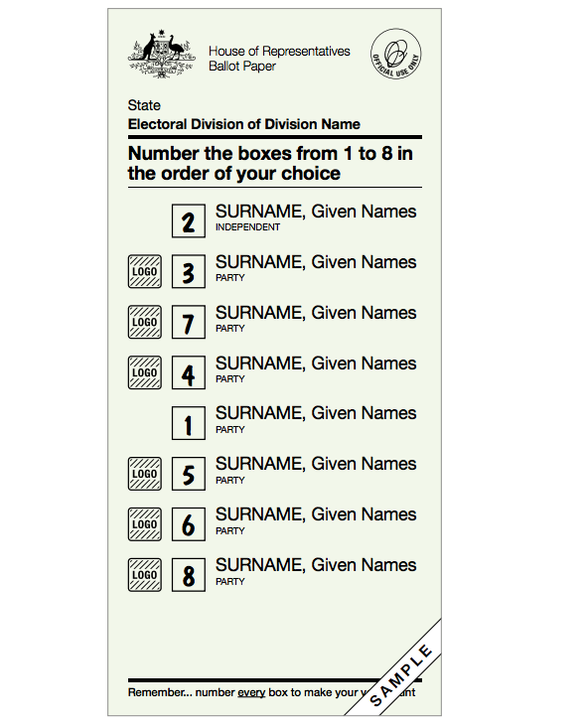Click the party logo beside box 3
Viewport: 586px width, 728px height.
click(x=145, y=271)
